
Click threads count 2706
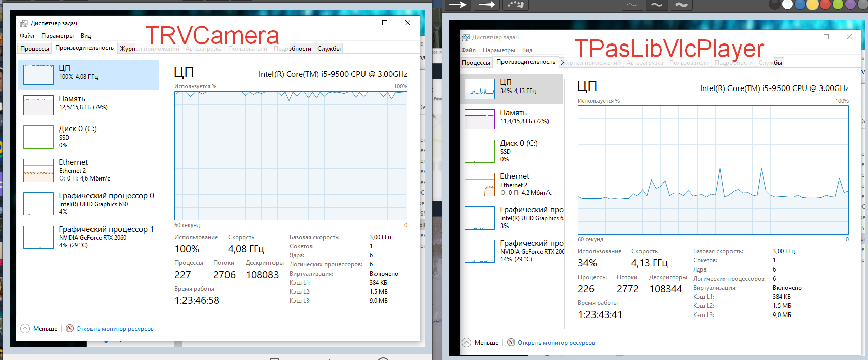pyautogui.click(x=224, y=275)
